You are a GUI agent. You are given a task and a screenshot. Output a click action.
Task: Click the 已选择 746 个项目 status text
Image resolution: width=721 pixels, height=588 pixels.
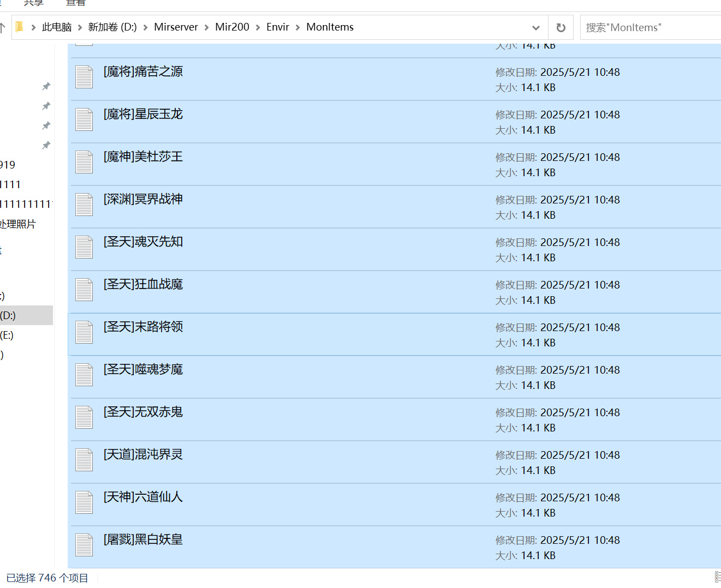click(47, 578)
